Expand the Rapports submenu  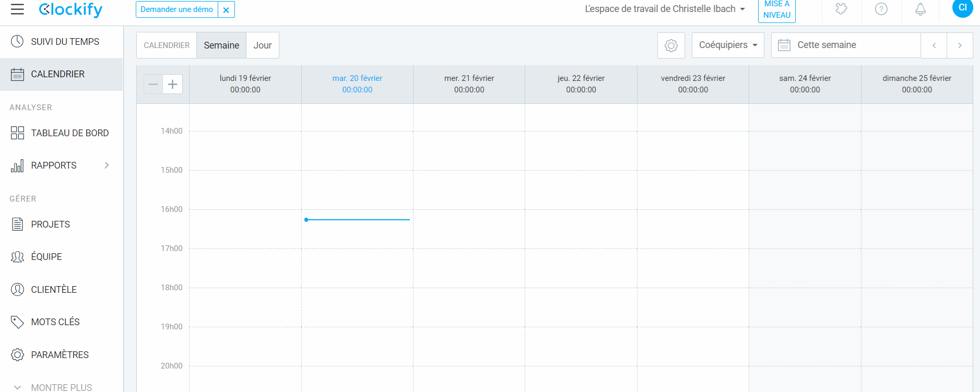[x=107, y=165]
